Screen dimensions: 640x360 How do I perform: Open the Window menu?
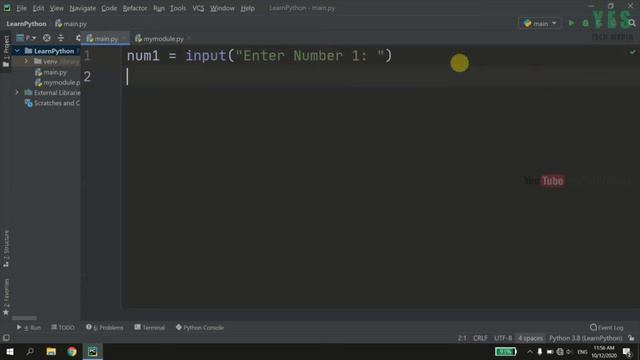(x=222, y=8)
